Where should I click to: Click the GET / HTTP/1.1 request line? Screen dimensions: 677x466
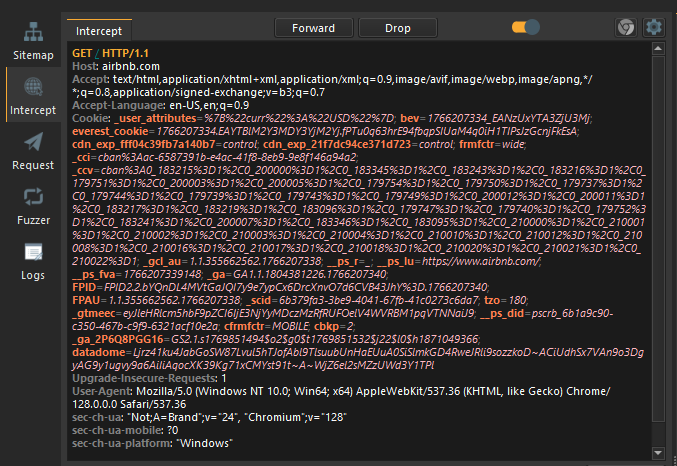110,53
